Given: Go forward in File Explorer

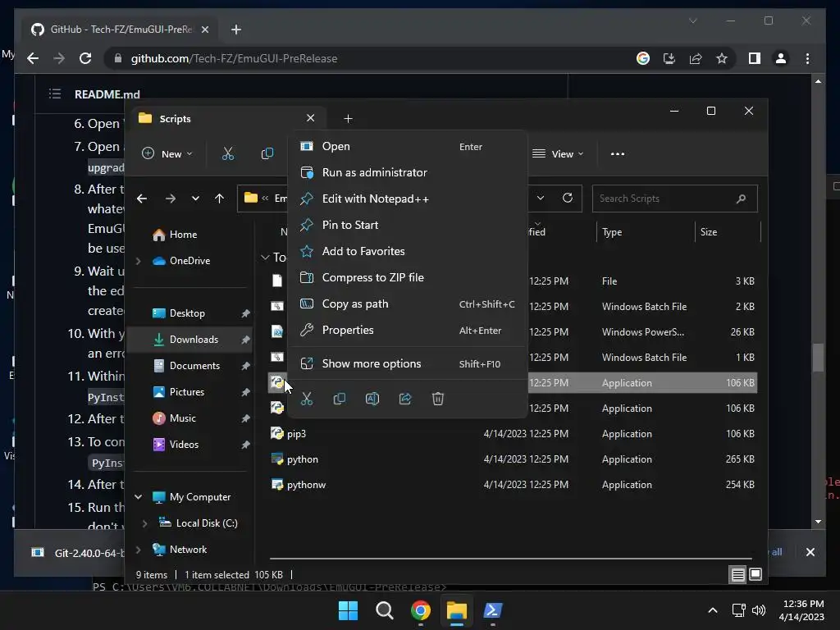Looking at the screenshot, I should pos(171,199).
